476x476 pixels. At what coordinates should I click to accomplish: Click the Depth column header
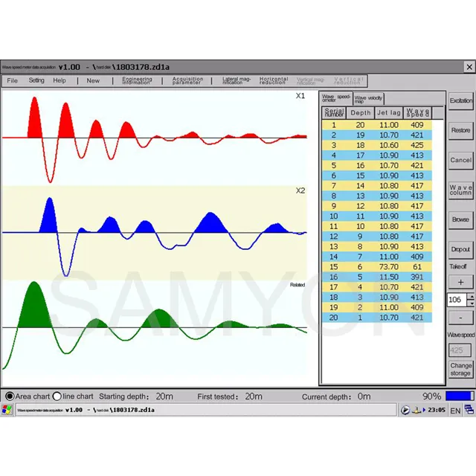tap(360, 113)
